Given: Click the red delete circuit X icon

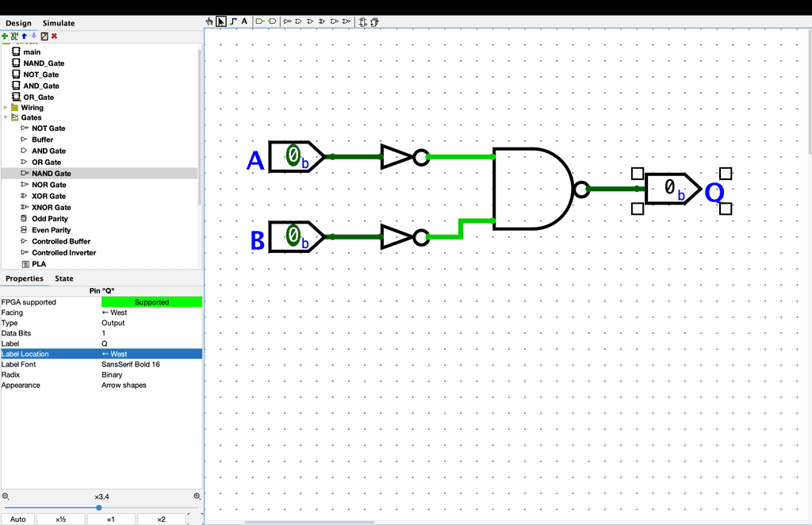Looking at the screenshot, I should tap(54, 36).
